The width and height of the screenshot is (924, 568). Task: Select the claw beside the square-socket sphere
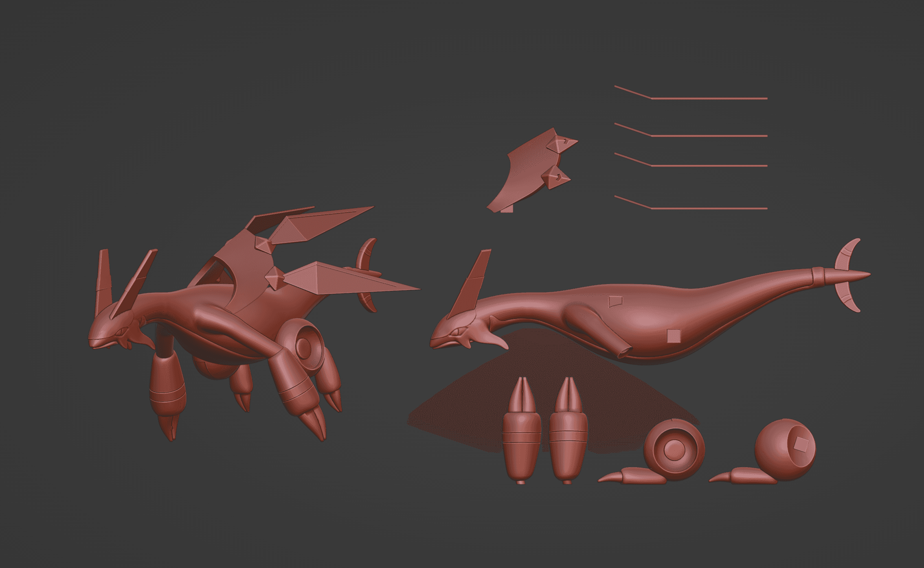[x=743, y=476]
